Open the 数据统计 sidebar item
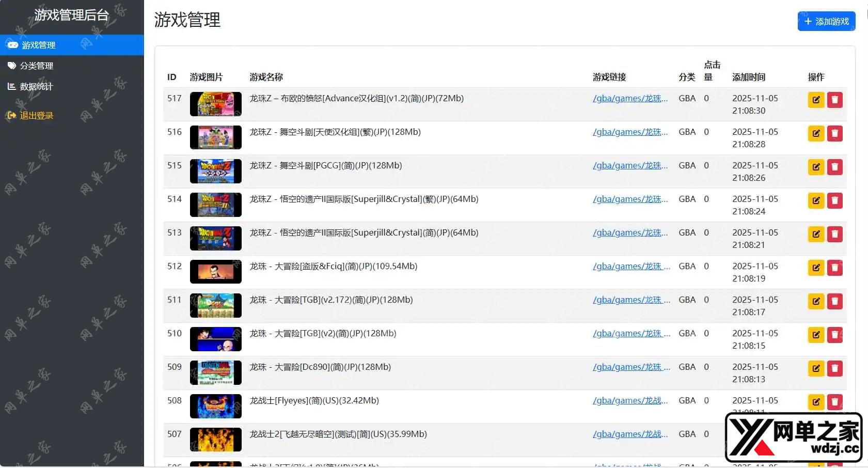The width and height of the screenshot is (868, 468). 36,87
